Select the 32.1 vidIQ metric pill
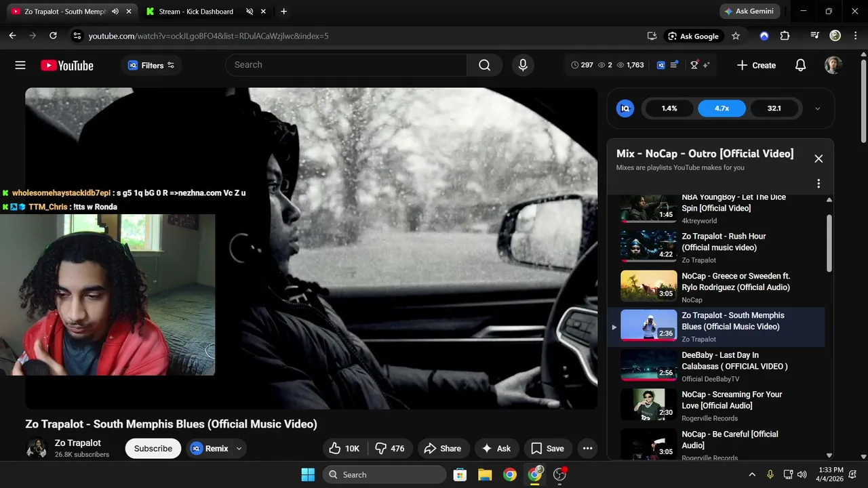The height and width of the screenshot is (488, 868). click(774, 108)
